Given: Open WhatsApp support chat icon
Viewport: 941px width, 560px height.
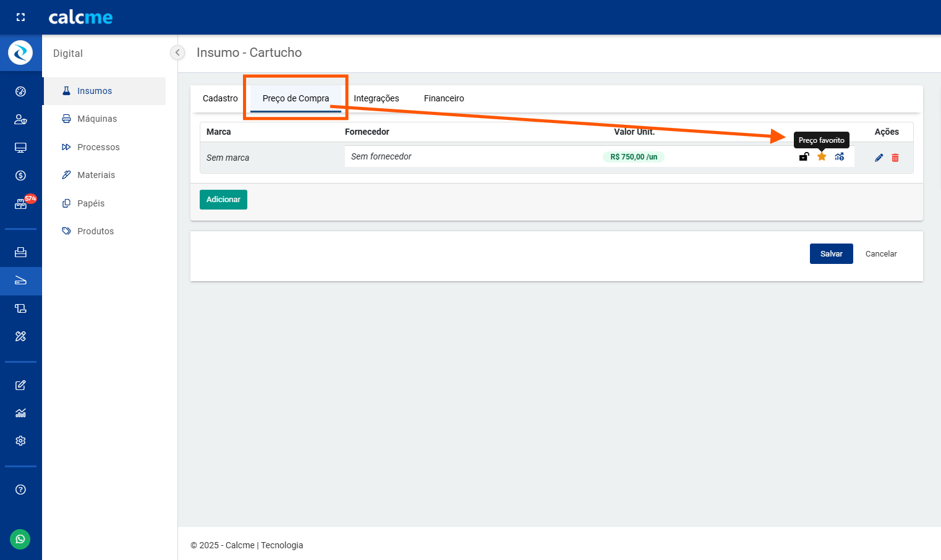Looking at the screenshot, I should coord(20,539).
